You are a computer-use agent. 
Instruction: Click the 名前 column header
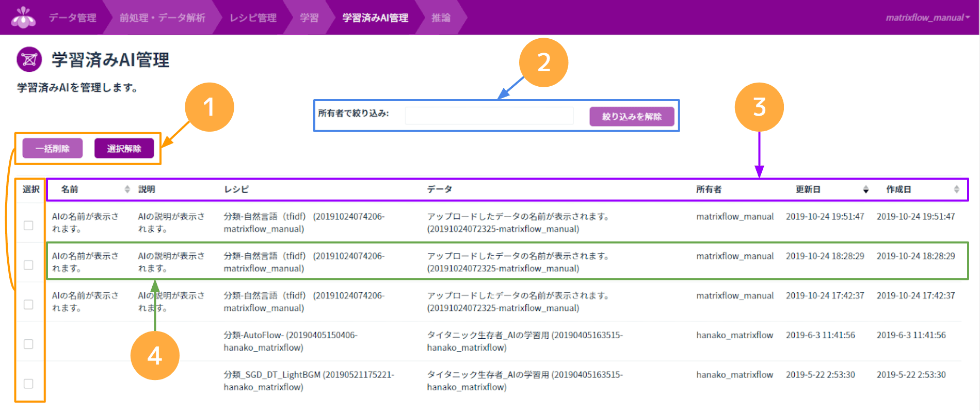(x=70, y=189)
